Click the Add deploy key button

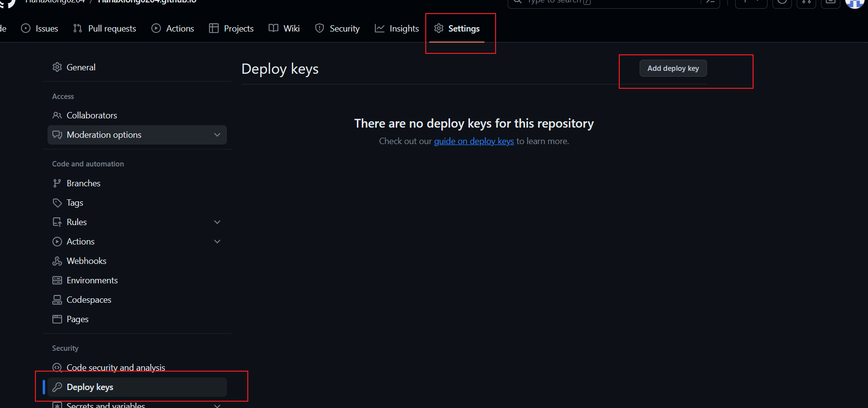[x=673, y=68]
